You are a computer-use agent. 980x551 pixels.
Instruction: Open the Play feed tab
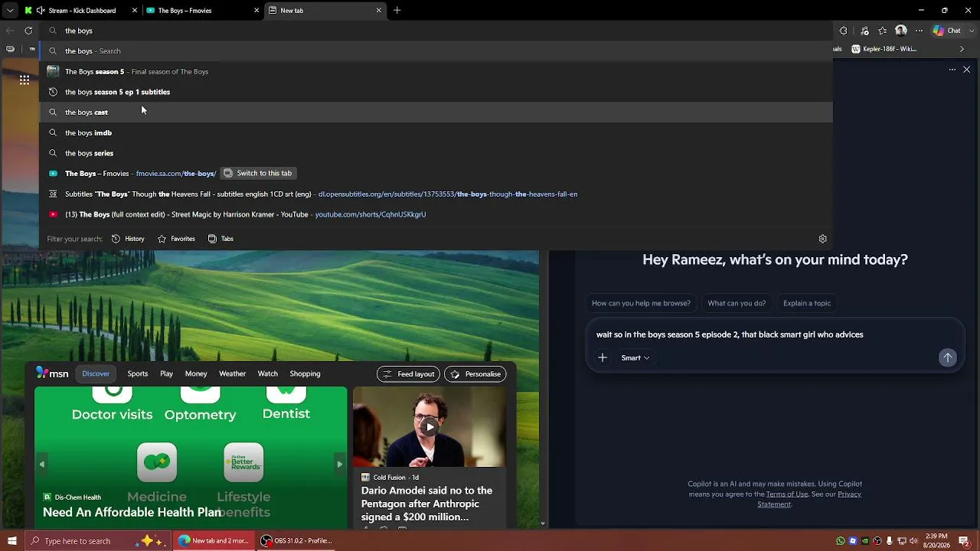(166, 373)
